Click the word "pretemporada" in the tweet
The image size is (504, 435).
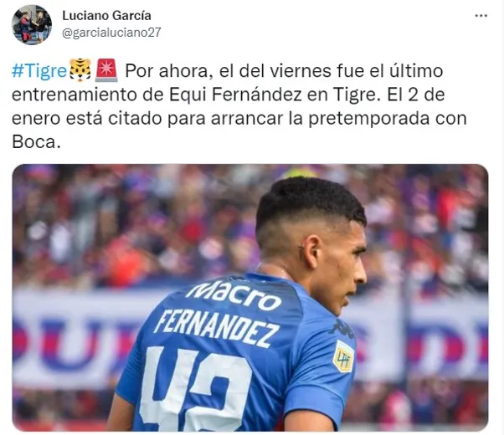[x=369, y=118]
